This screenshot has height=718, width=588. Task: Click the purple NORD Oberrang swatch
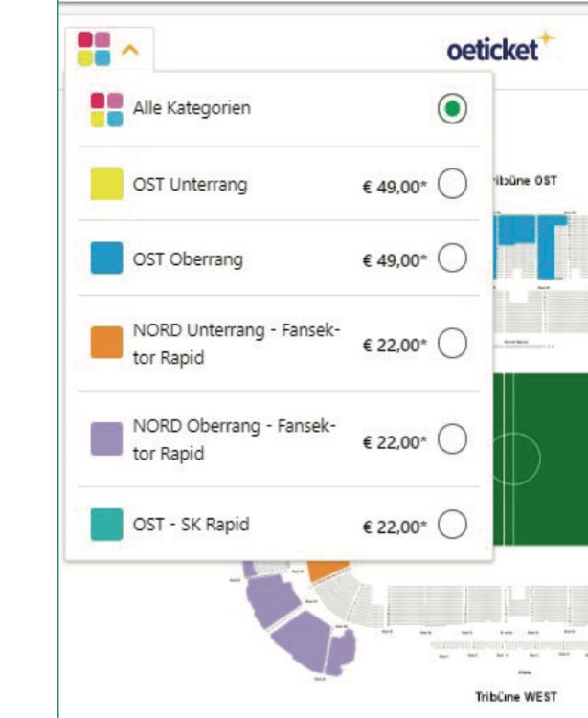(107, 438)
